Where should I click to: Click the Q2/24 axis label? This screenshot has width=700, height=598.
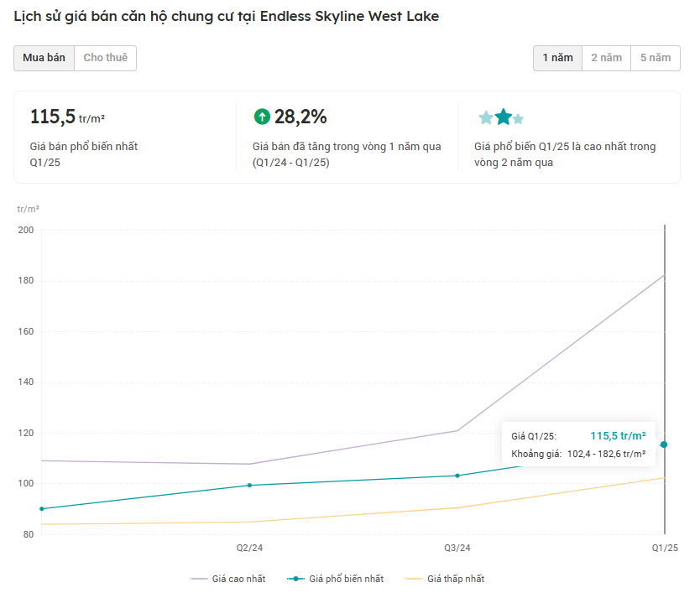pos(249,548)
